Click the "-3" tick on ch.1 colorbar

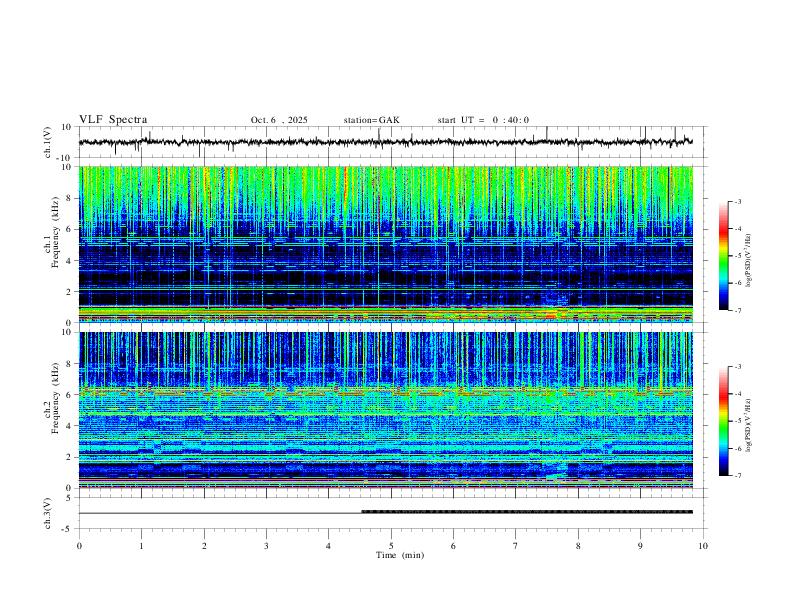tap(737, 201)
